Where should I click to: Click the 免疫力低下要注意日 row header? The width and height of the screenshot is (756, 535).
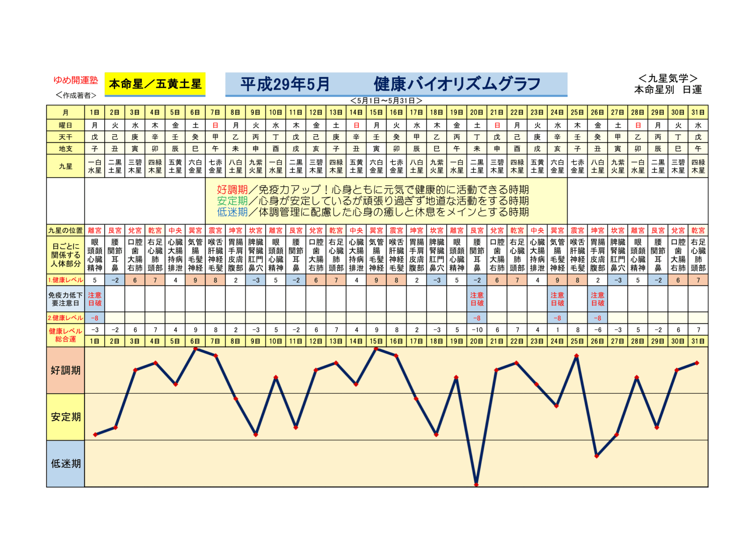pos(66,299)
